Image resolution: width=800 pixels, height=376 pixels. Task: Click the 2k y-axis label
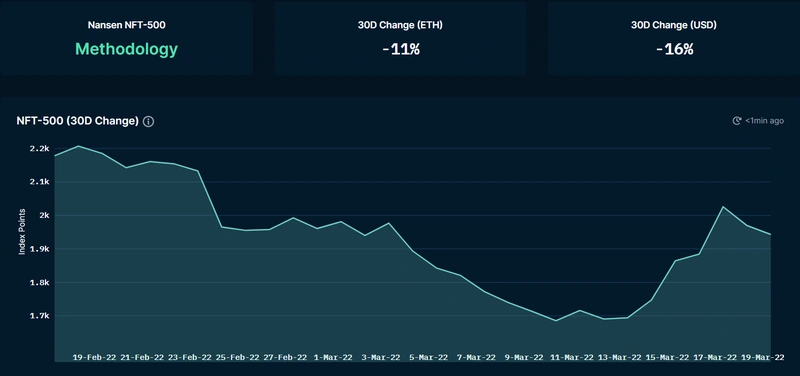click(x=44, y=216)
